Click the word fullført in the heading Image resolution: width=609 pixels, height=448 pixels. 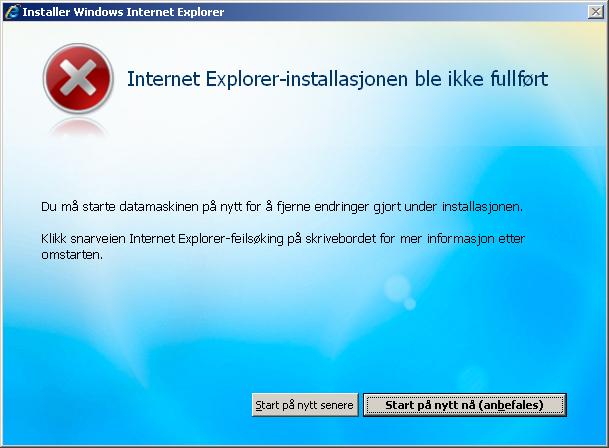(x=519, y=79)
